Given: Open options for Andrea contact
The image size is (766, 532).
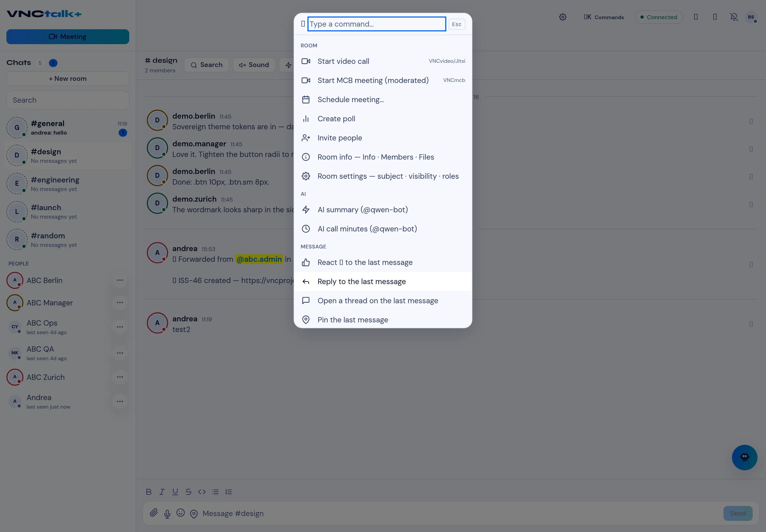Looking at the screenshot, I should tap(120, 401).
